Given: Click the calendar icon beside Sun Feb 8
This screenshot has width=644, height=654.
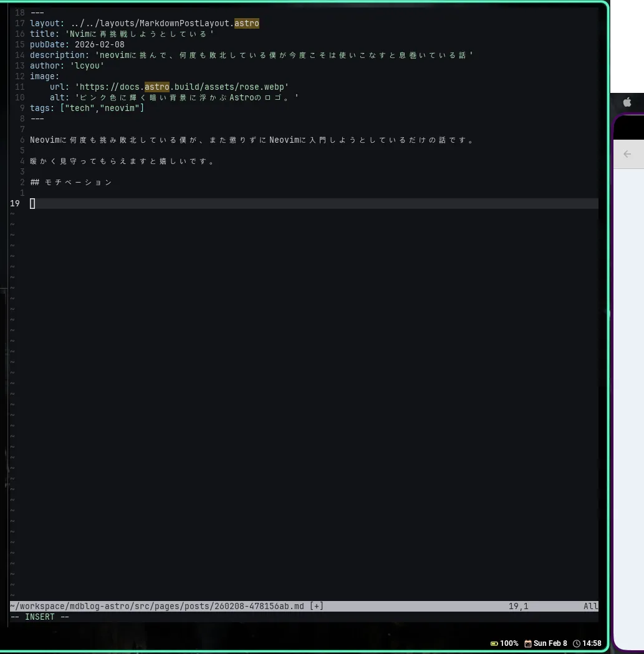Looking at the screenshot, I should (527, 643).
